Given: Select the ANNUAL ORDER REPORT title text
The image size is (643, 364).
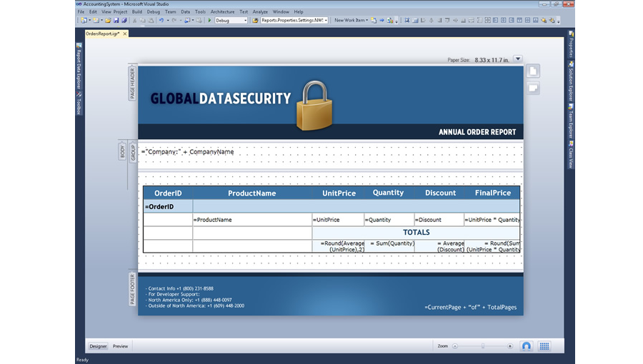Looking at the screenshot, I should (477, 132).
